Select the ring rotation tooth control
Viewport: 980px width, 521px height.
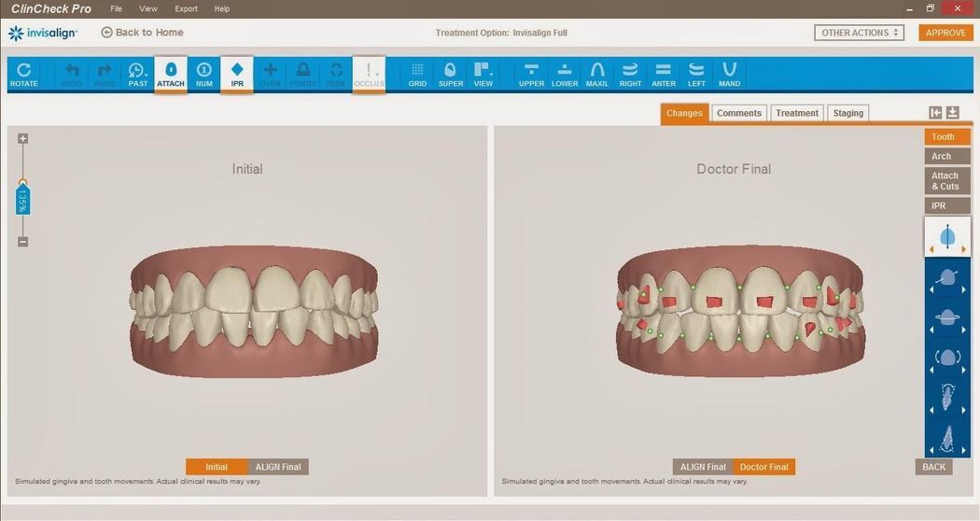coord(947,319)
